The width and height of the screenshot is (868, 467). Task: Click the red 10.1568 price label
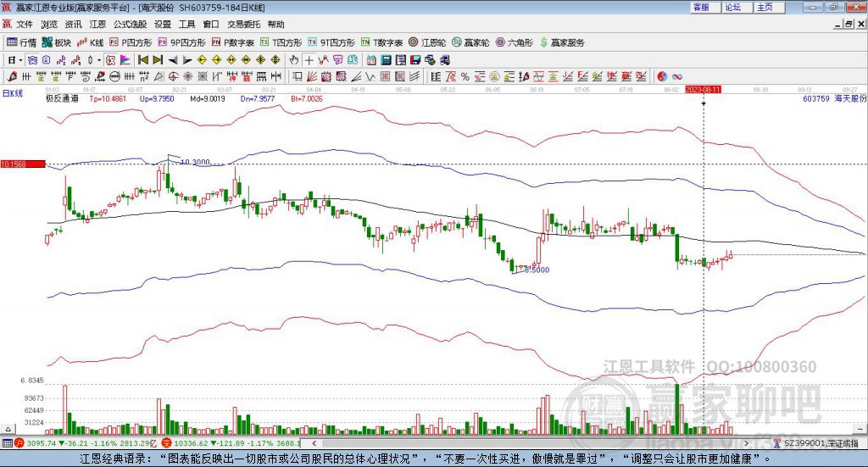23,164
